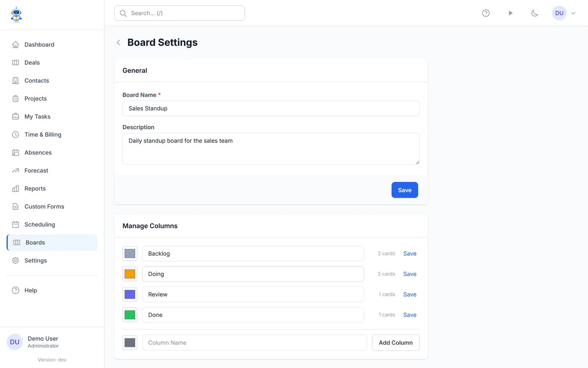Open the orange Doing color swatch
The width and height of the screenshot is (588, 368).
pyautogui.click(x=130, y=274)
